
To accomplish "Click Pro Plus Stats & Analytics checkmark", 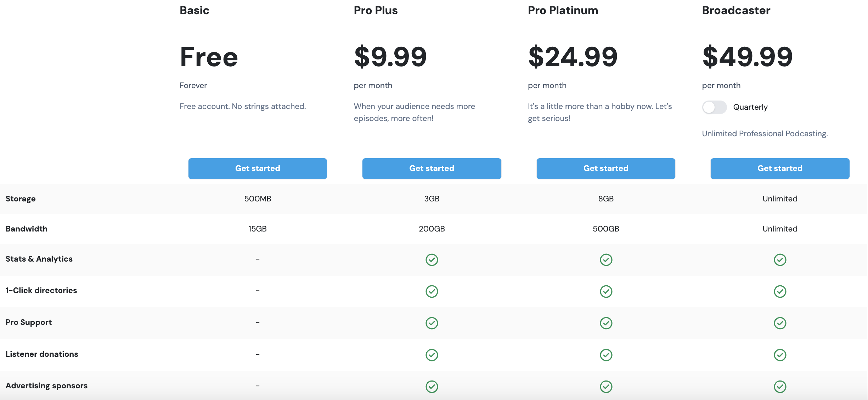I will [x=432, y=260].
